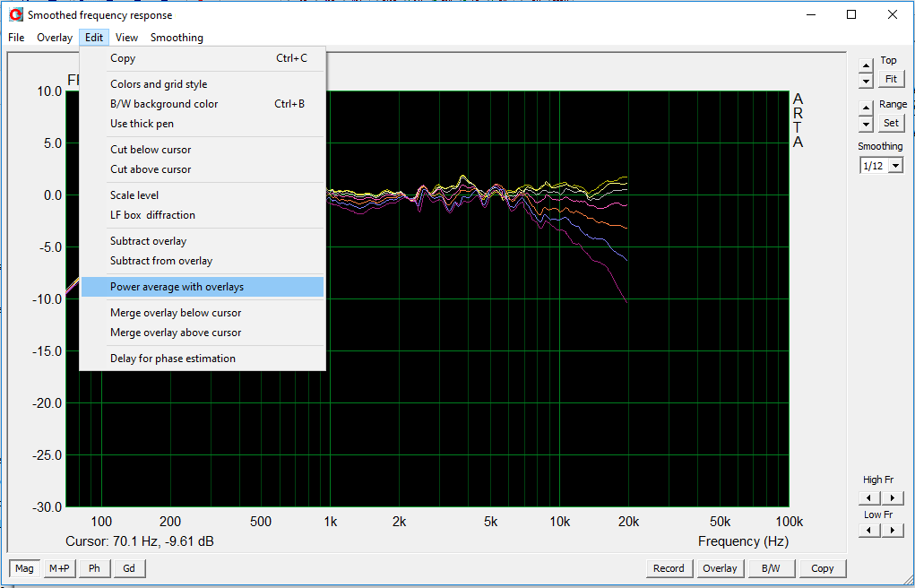Select B/W background color entry

tap(203, 104)
